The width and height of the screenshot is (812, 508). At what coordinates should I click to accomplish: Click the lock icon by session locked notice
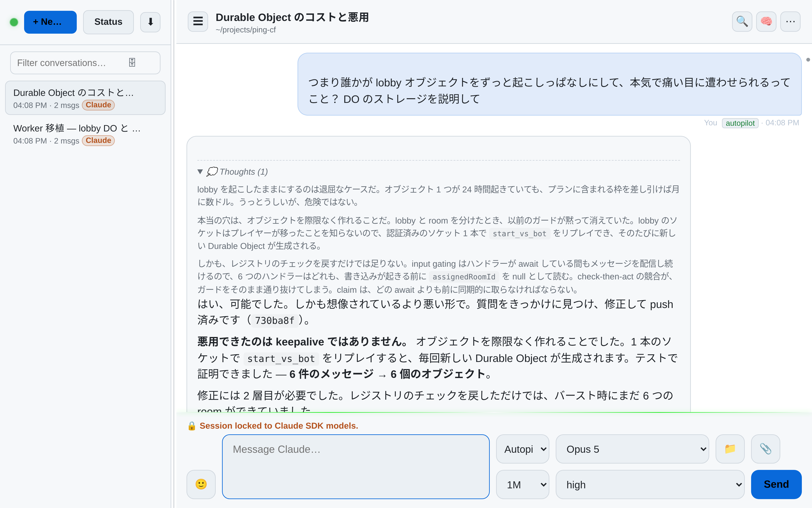192,426
